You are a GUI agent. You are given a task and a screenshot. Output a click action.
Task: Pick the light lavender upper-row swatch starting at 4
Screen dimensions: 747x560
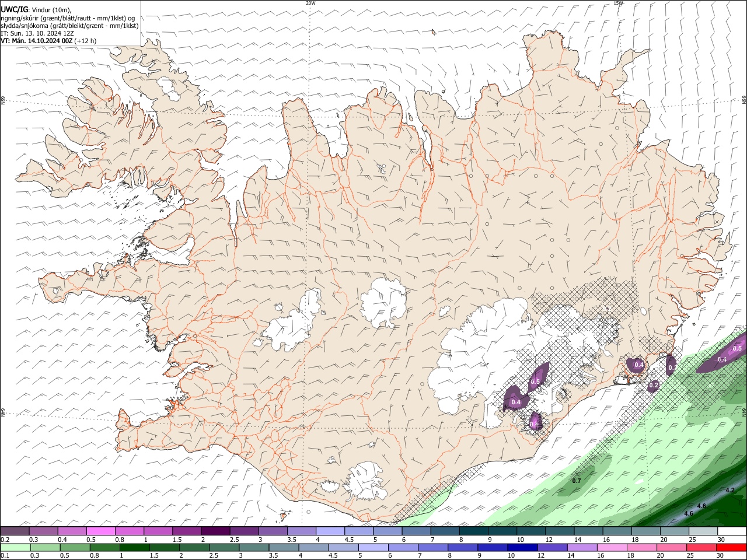pyautogui.click(x=330, y=531)
